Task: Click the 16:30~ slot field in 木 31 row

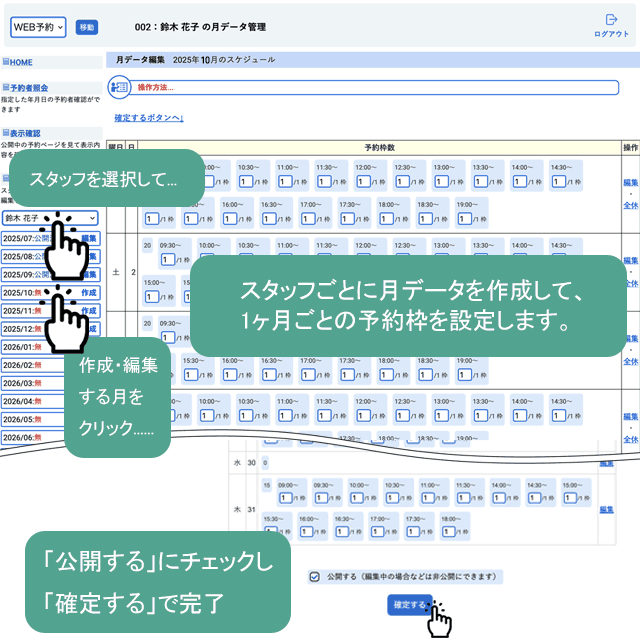Action: point(342,531)
